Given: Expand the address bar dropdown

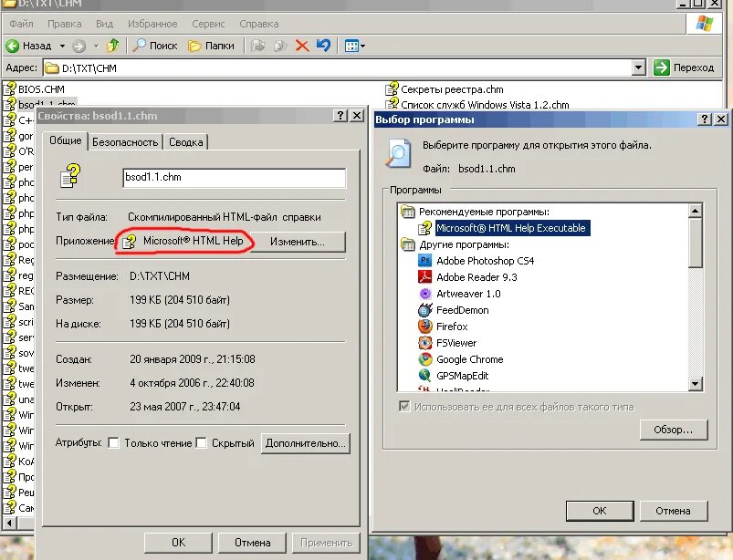Looking at the screenshot, I should 639,67.
